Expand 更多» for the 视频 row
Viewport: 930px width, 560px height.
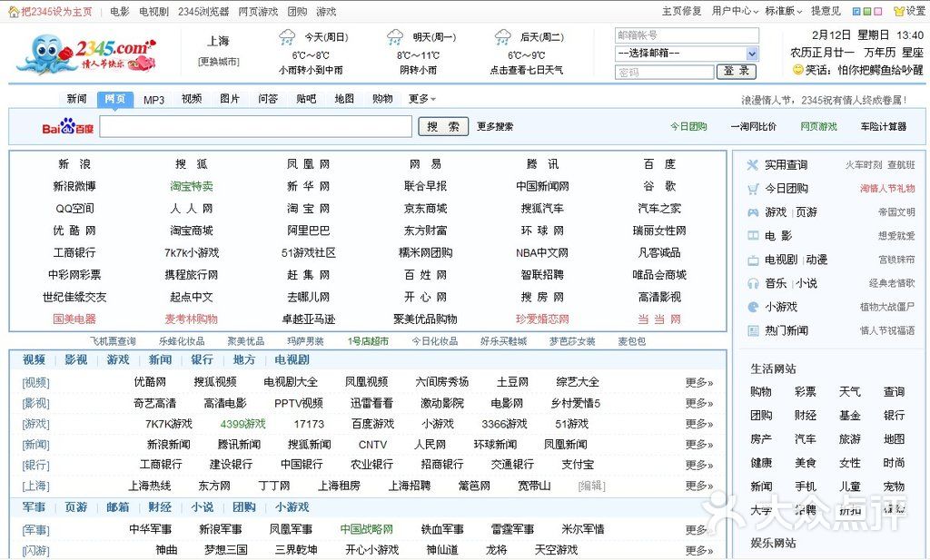[699, 383]
